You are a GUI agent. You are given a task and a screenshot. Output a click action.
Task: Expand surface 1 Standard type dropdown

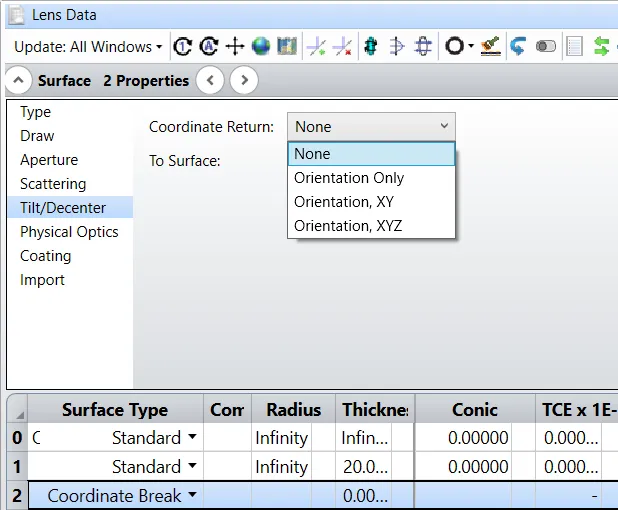click(192, 467)
